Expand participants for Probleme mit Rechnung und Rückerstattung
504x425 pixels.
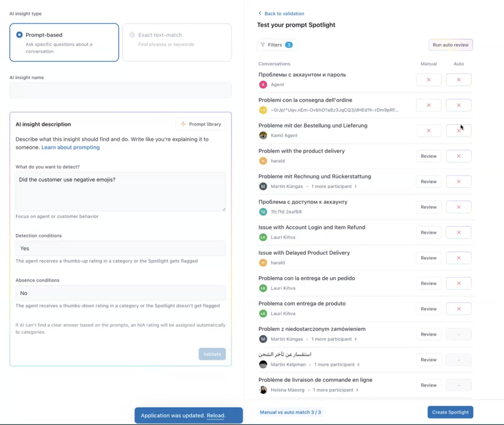point(356,186)
